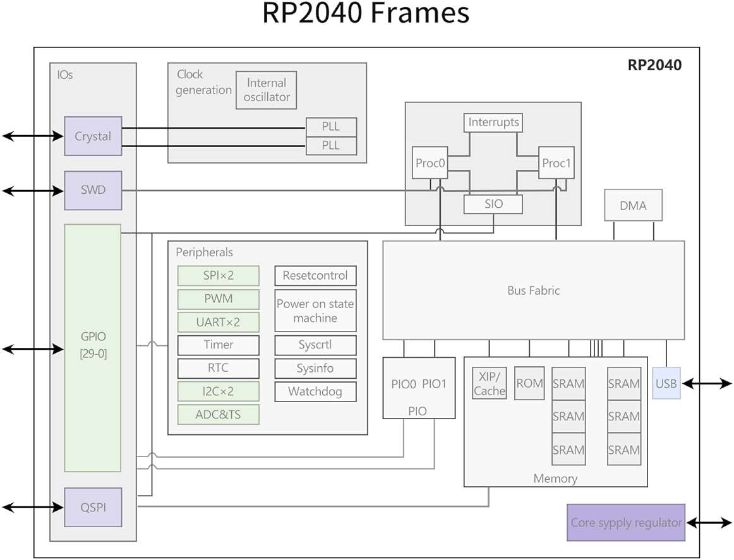The width and height of the screenshot is (734, 560).
Task: Click the PIO1 label
Action: pos(434,384)
